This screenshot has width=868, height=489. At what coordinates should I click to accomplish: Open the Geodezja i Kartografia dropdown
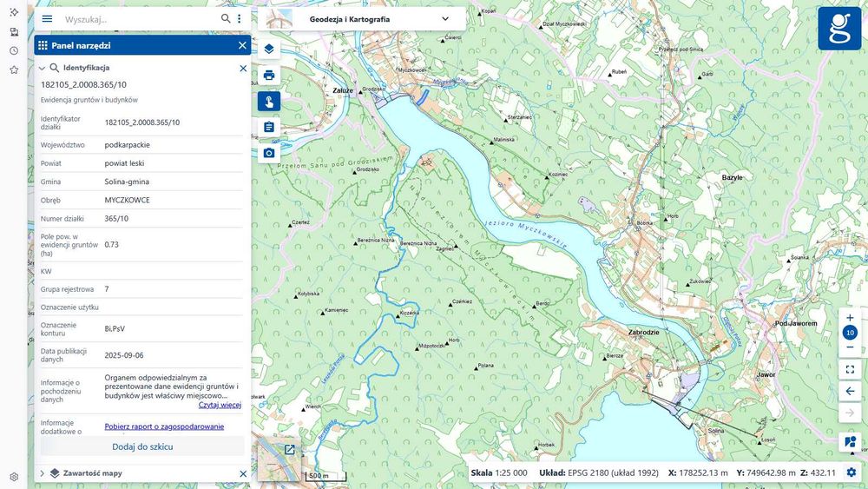(362, 19)
